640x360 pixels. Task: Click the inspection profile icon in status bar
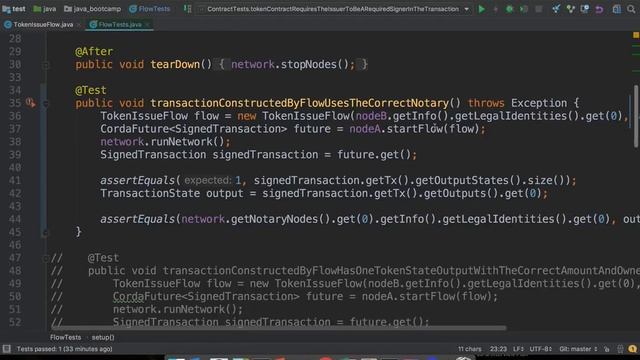(620, 349)
